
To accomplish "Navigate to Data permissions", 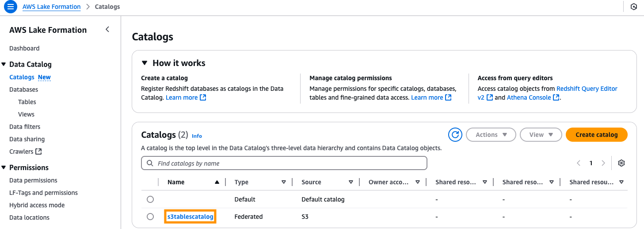I will click(33, 180).
